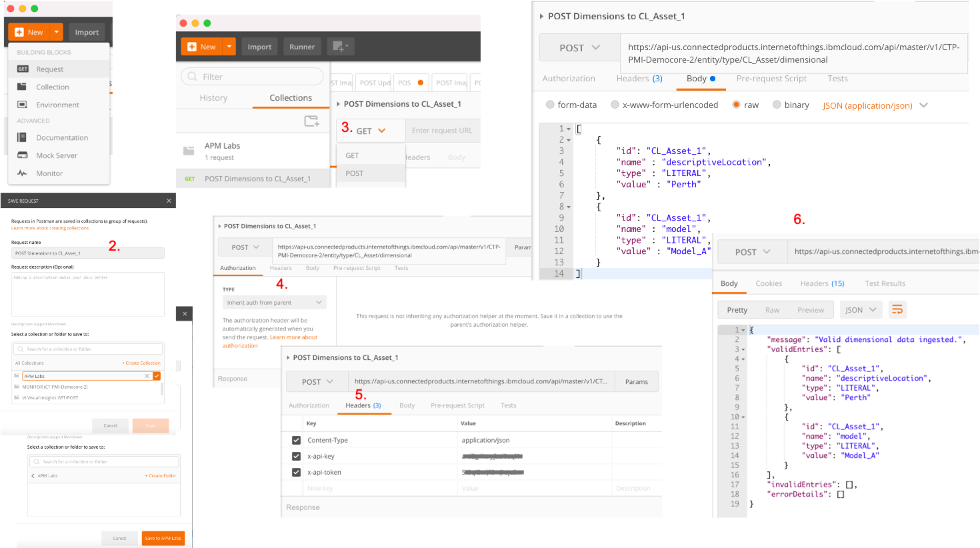
Task: Click the new window icon beside Runner
Action: point(341,47)
